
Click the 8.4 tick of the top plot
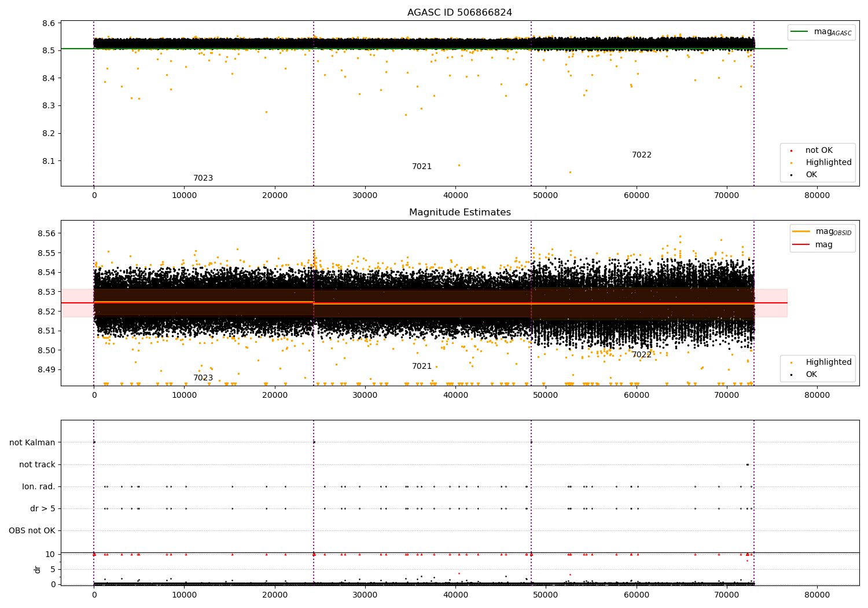pyautogui.click(x=49, y=78)
